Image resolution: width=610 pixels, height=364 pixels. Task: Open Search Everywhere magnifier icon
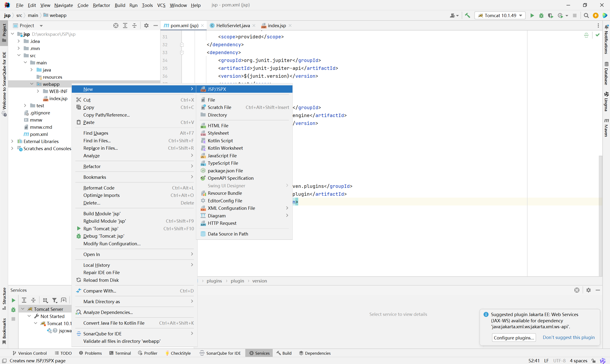click(586, 15)
